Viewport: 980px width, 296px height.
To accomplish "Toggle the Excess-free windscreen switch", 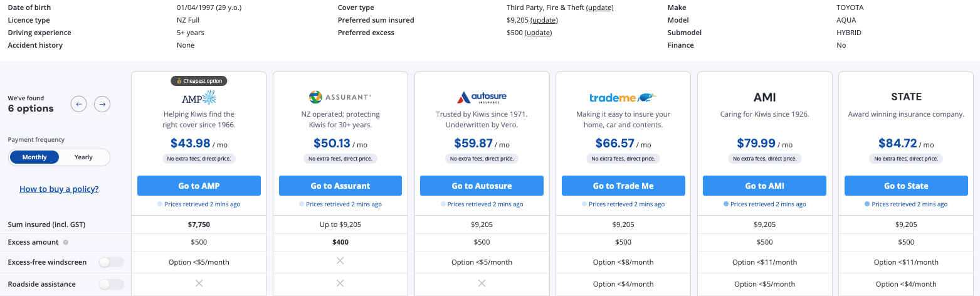I will pos(112,262).
